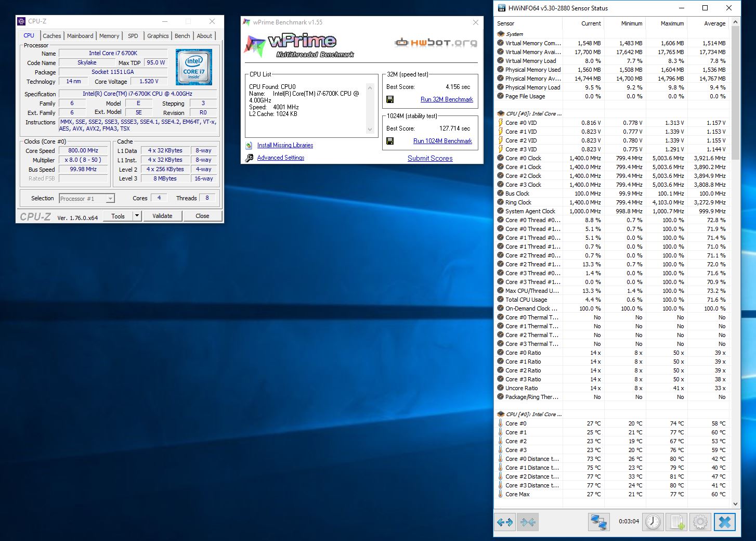Image resolution: width=756 pixels, height=541 pixels.
Task: Run the 32M Benchmark in wPrime
Action: click(447, 99)
